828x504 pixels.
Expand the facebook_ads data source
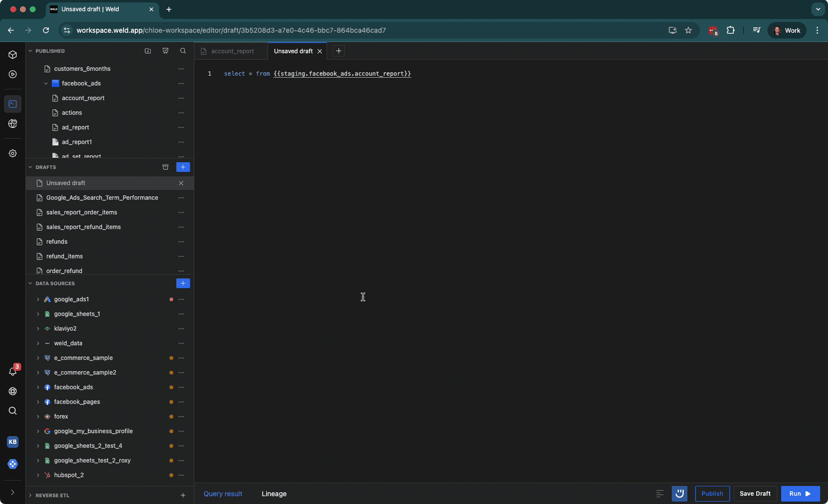click(x=38, y=387)
